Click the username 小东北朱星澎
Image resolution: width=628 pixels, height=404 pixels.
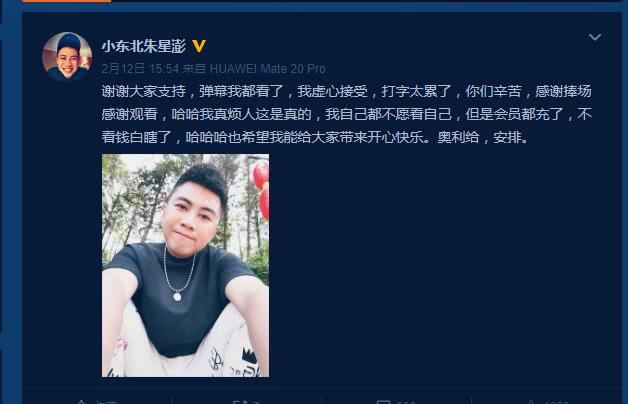(143, 46)
